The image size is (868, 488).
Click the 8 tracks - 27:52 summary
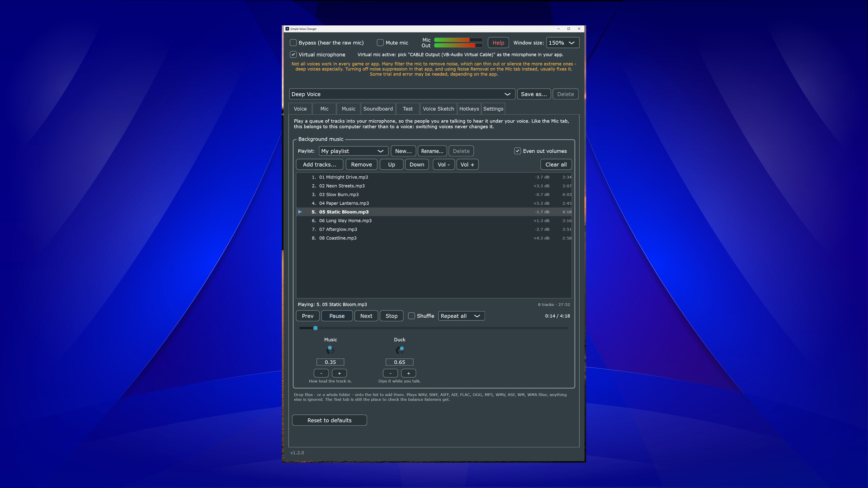tap(554, 305)
